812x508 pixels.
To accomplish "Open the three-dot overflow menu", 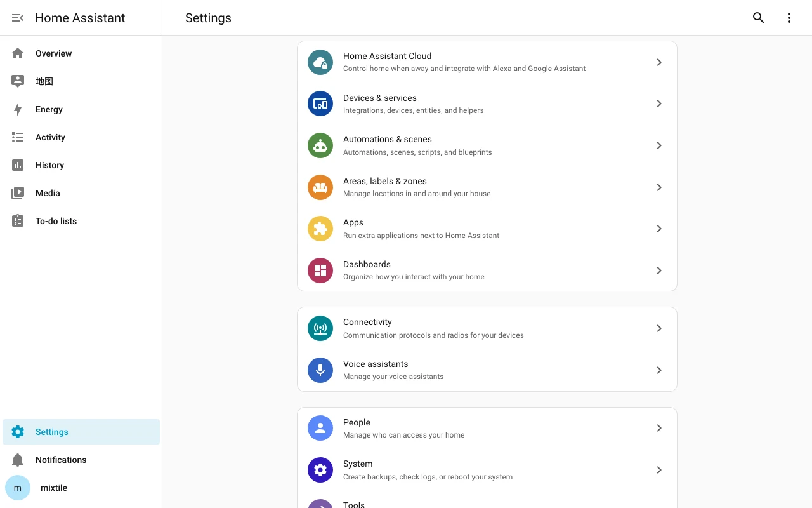I will click(789, 18).
